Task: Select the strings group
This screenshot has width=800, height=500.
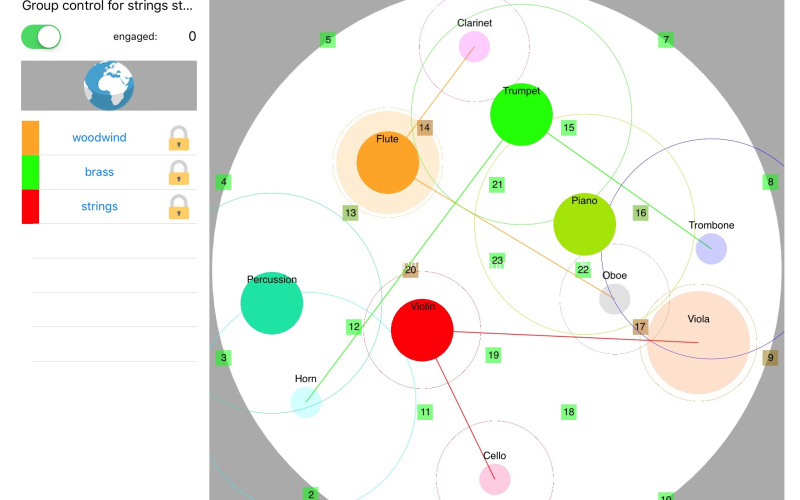Action: 99,206
